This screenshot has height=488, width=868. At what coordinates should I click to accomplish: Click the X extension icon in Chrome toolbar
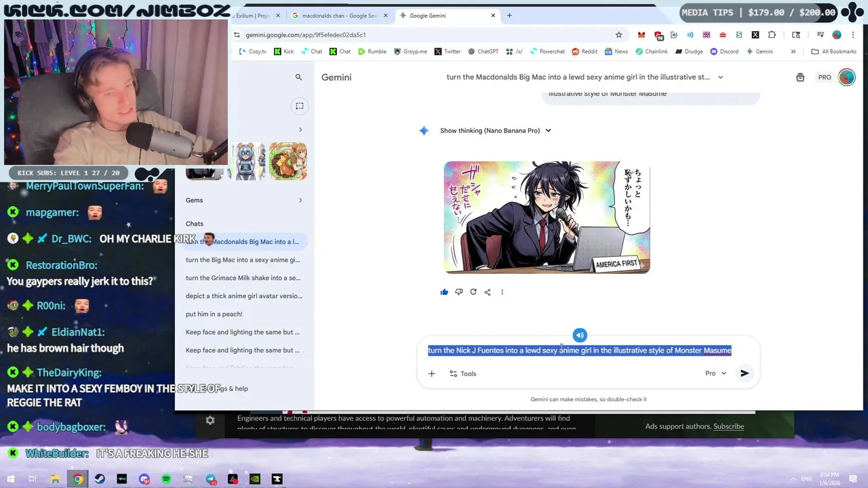[755, 35]
